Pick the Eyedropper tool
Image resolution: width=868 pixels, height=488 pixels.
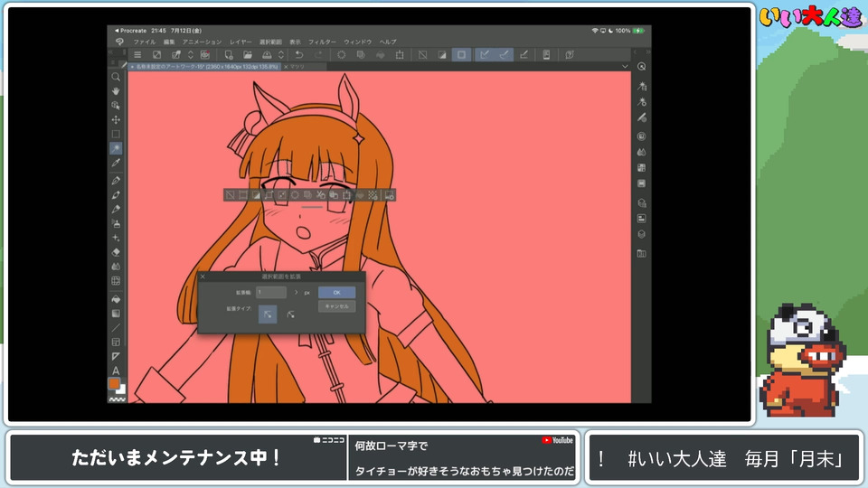coord(116,163)
